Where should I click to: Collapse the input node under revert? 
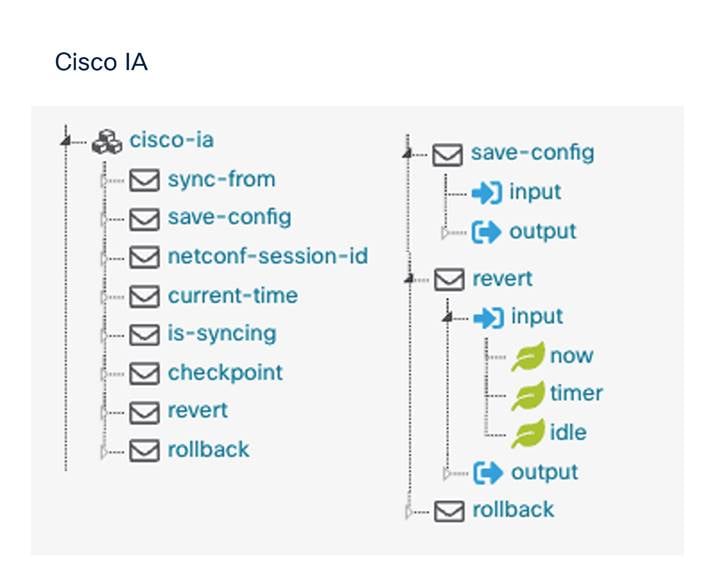tap(448, 317)
